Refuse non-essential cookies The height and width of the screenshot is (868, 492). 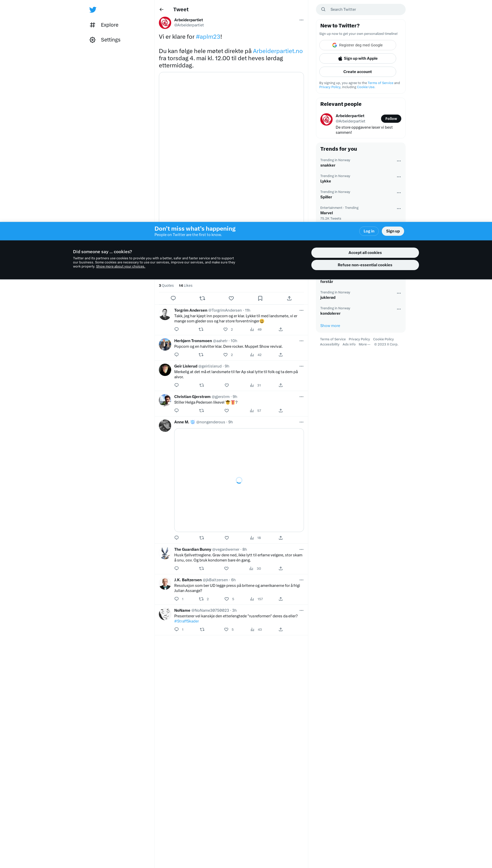[365, 265]
